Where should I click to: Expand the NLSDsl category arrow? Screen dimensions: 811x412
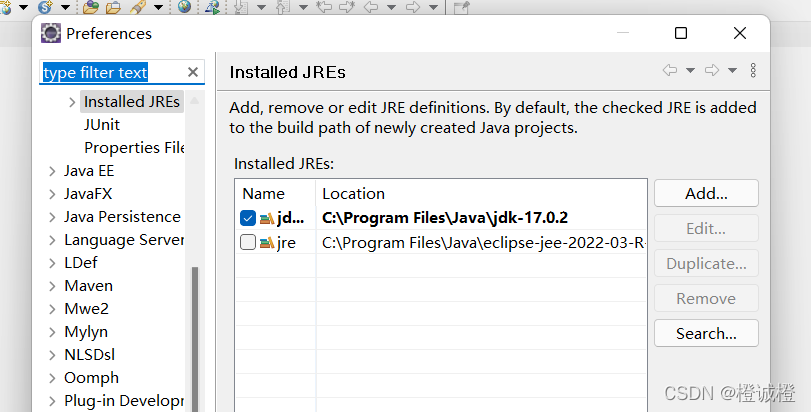(52, 355)
